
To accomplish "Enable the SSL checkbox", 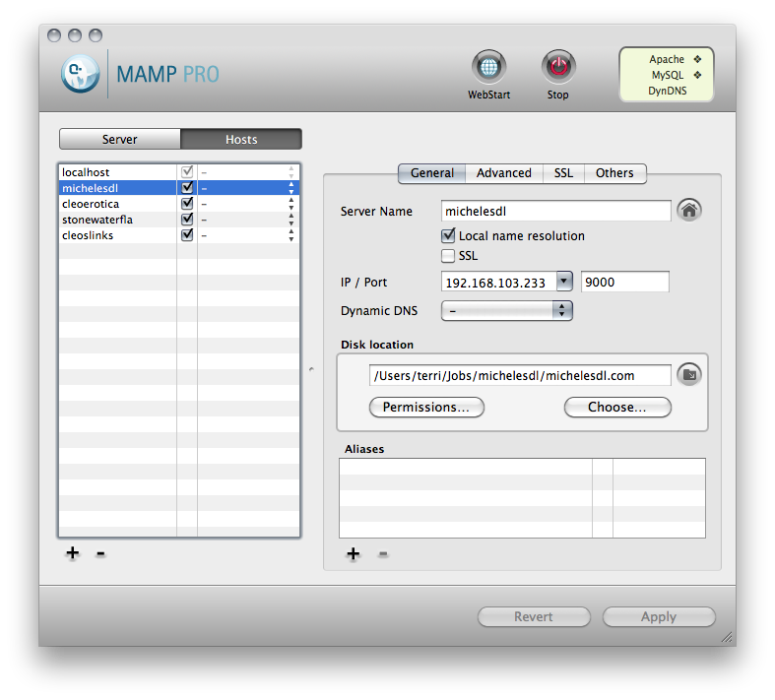I will [448, 256].
